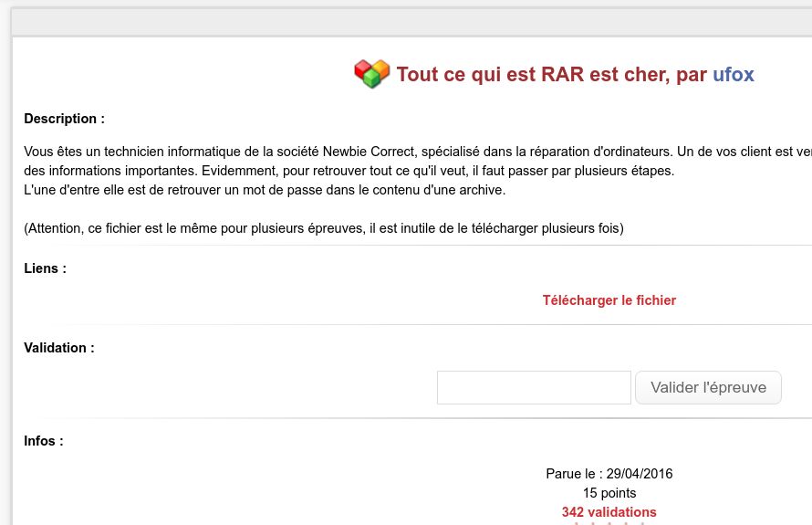Click the '15 points' text

click(609, 493)
